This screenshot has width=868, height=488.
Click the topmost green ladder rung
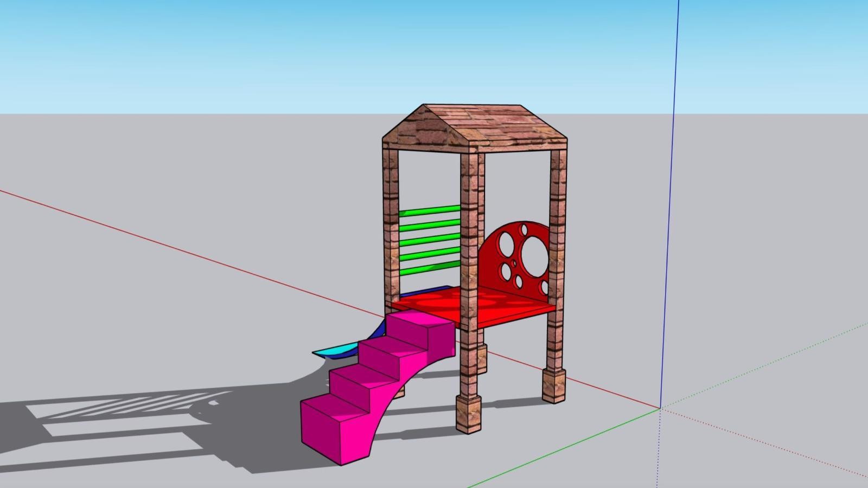click(429, 210)
